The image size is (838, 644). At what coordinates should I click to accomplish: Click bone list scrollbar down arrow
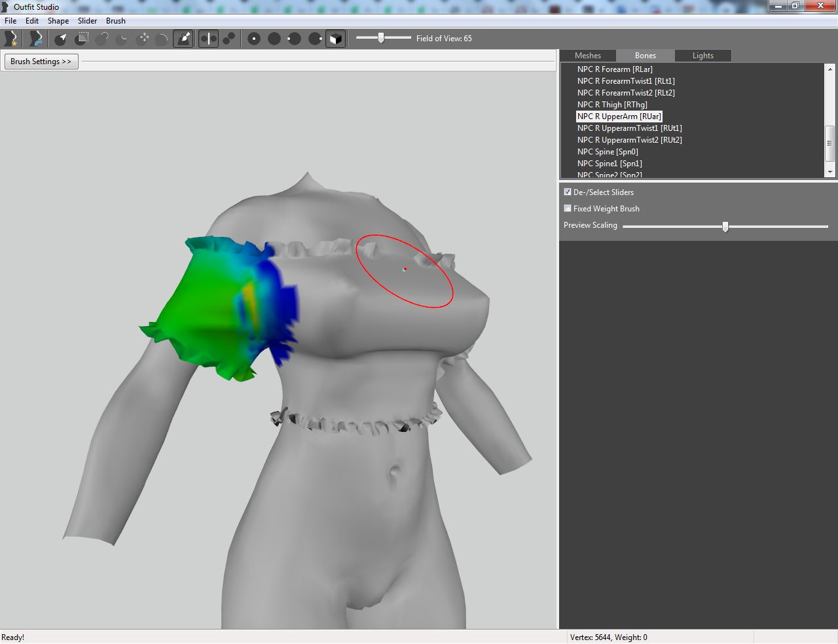click(x=830, y=172)
